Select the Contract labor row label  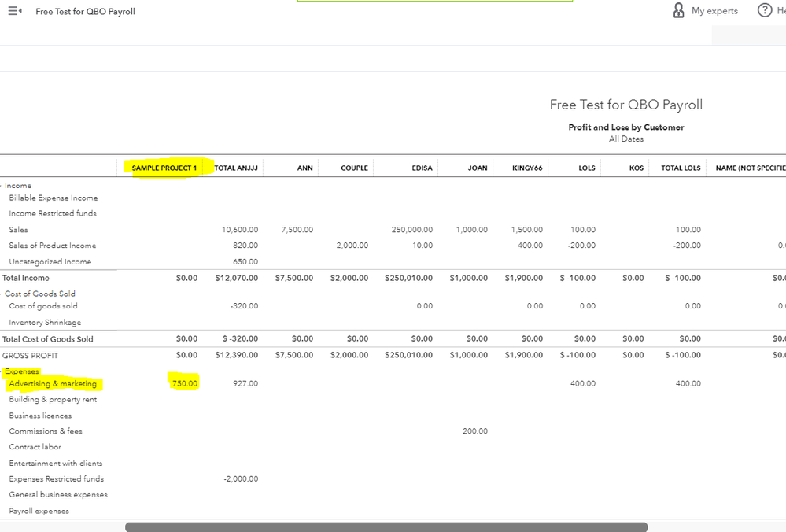tap(35, 447)
